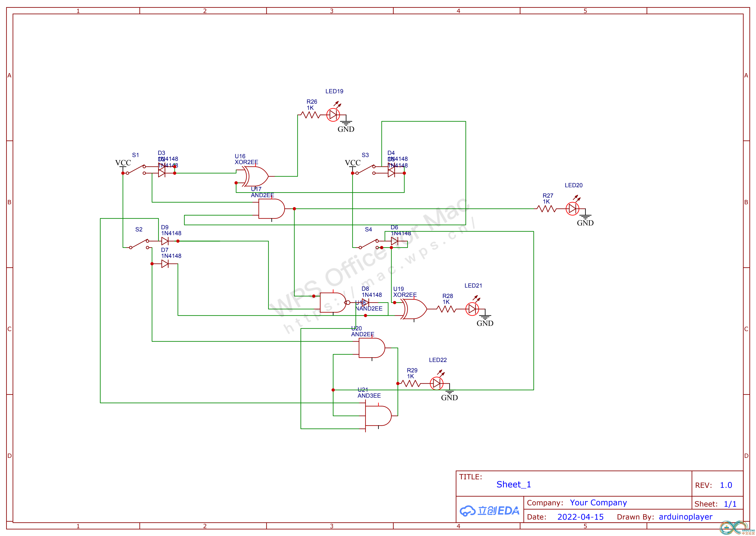This screenshot has height=536, width=756.
Task: Click the R27 1K value label
Action: (546, 201)
